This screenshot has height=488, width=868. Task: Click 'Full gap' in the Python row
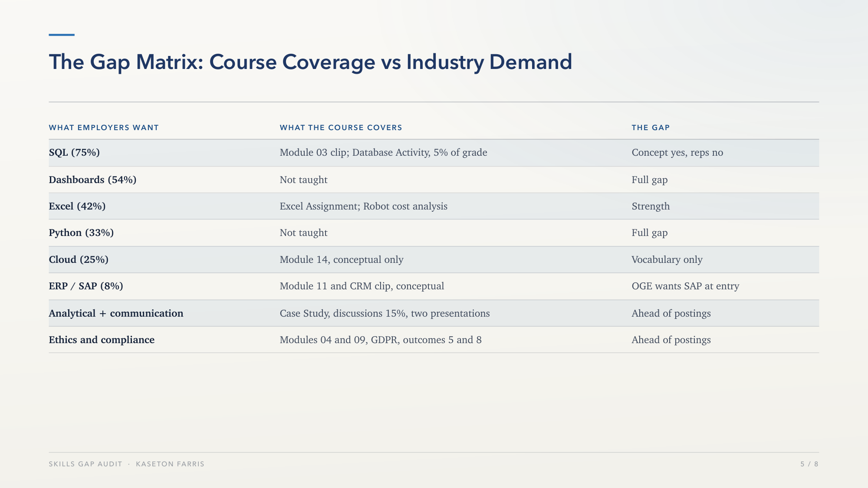(x=649, y=233)
